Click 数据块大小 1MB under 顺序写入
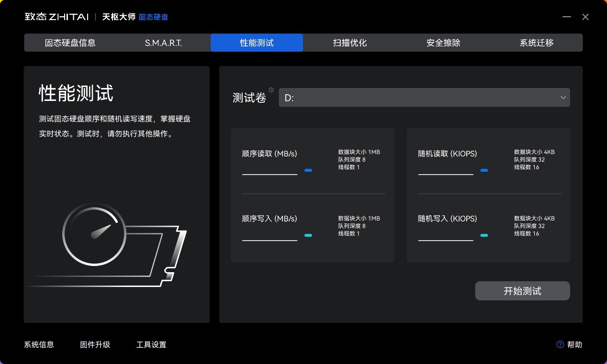This screenshot has height=364, width=607. coord(359,218)
